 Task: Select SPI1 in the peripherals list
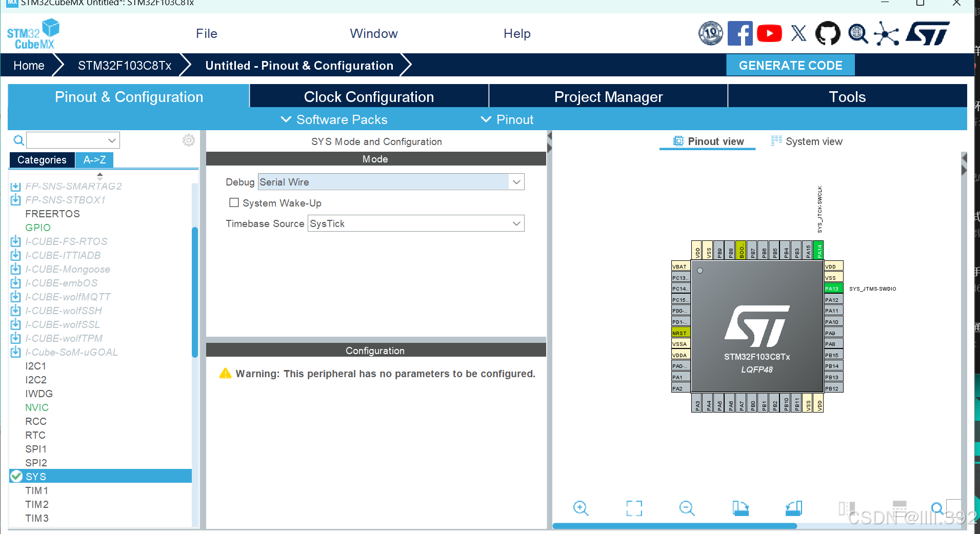pyautogui.click(x=36, y=448)
